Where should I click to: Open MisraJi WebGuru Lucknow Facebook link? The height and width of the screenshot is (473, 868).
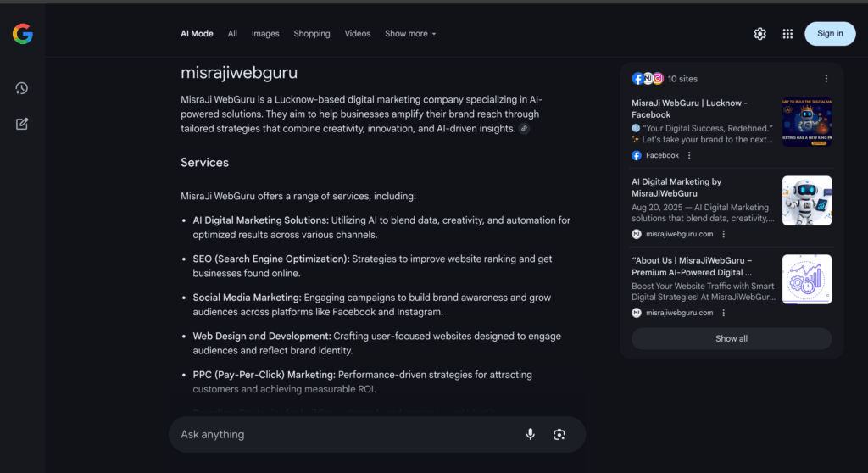pyautogui.click(x=689, y=109)
